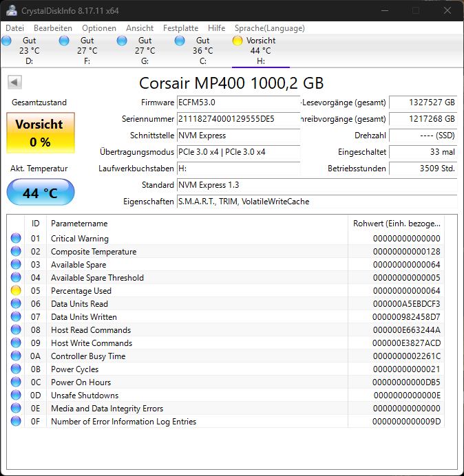Viewport: 464px width, 476px height.
Task: Open the Sprache(Language) menu
Action: tap(270, 28)
